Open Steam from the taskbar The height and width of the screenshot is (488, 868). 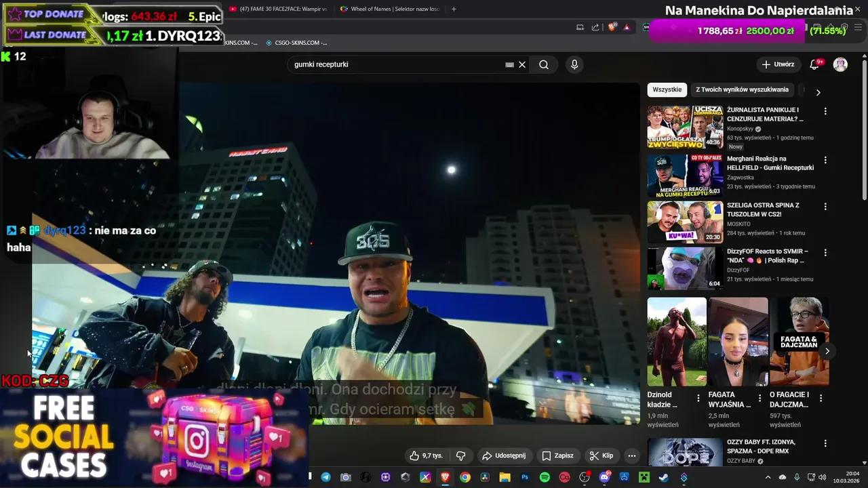point(663,477)
